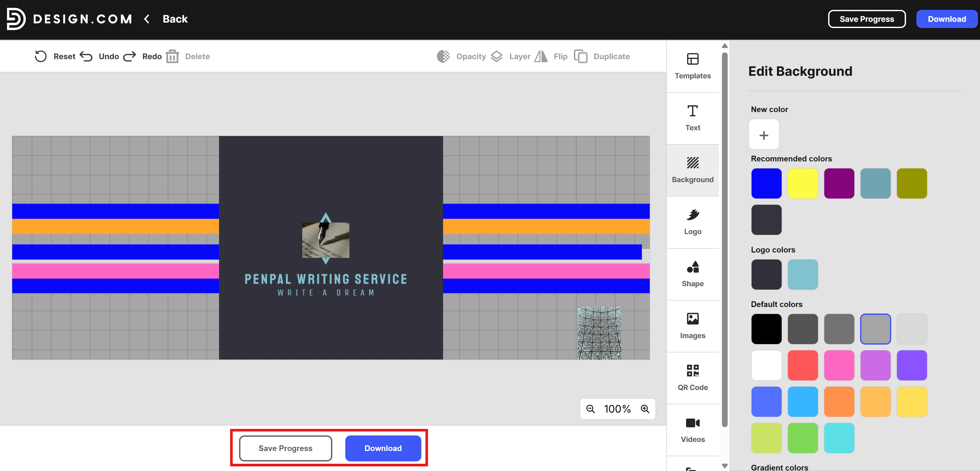Add a new color with plus button
The width and height of the screenshot is (980, 471).
[763, 135]
